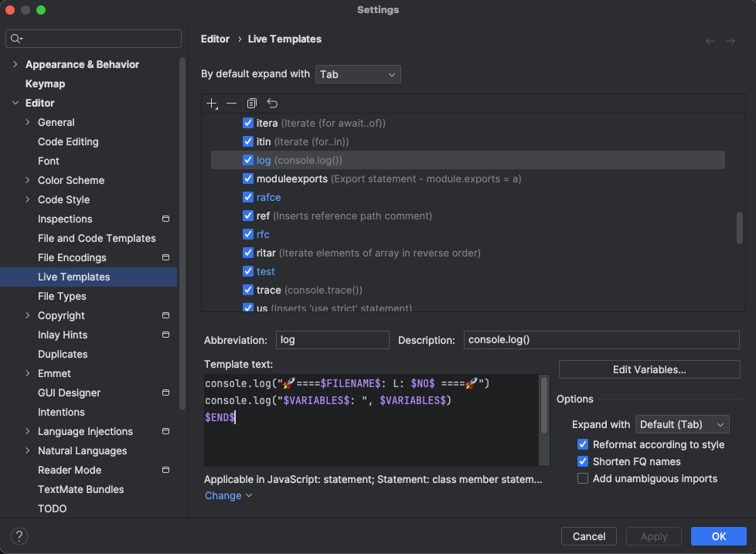756x554 pixels.
Task: Click the Revert changes undo icon
Action: coord(272,104)
